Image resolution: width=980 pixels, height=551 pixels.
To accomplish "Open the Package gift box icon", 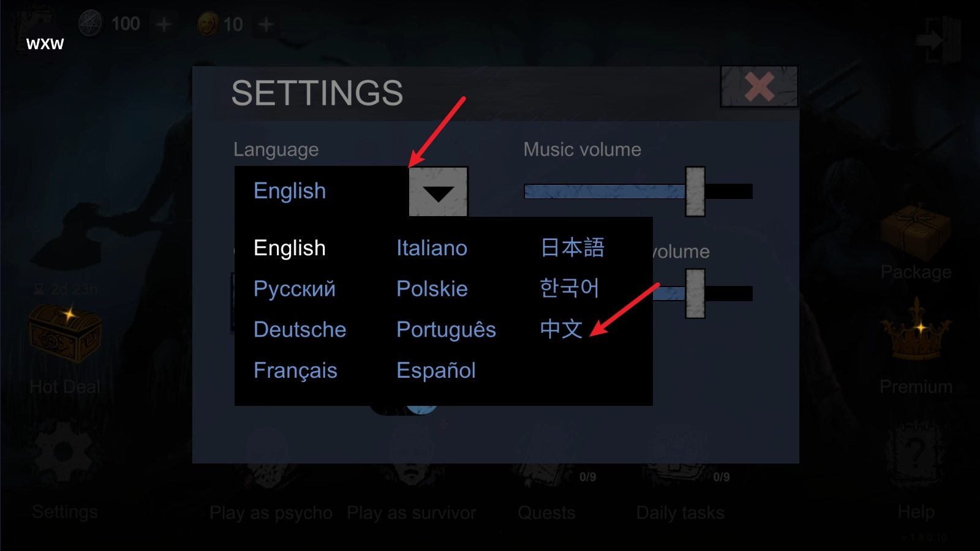I will tap(916, 231).
